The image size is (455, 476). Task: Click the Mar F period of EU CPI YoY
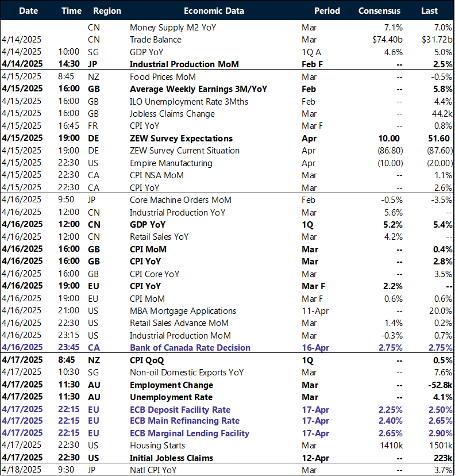point(313,286)
